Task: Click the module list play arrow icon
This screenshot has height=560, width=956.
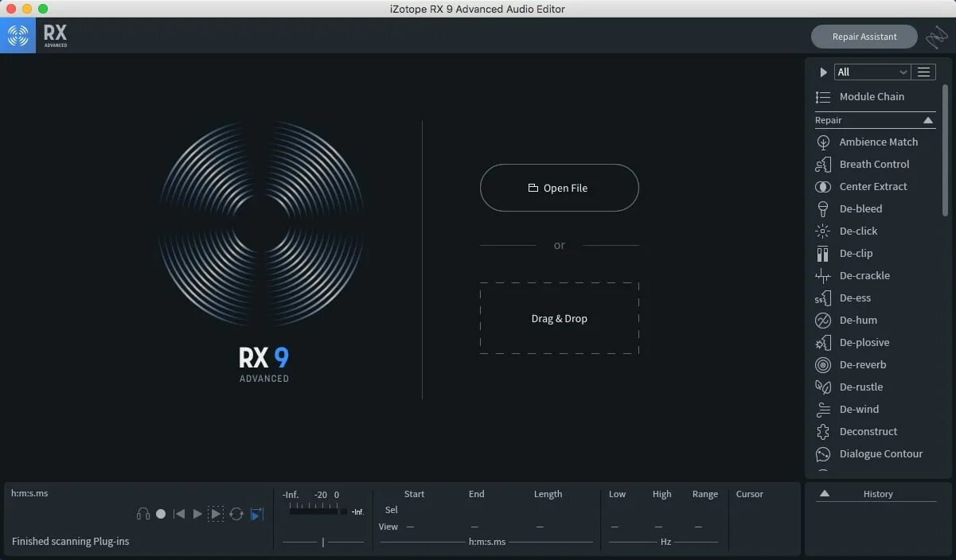Action: [x=823, y=72]
